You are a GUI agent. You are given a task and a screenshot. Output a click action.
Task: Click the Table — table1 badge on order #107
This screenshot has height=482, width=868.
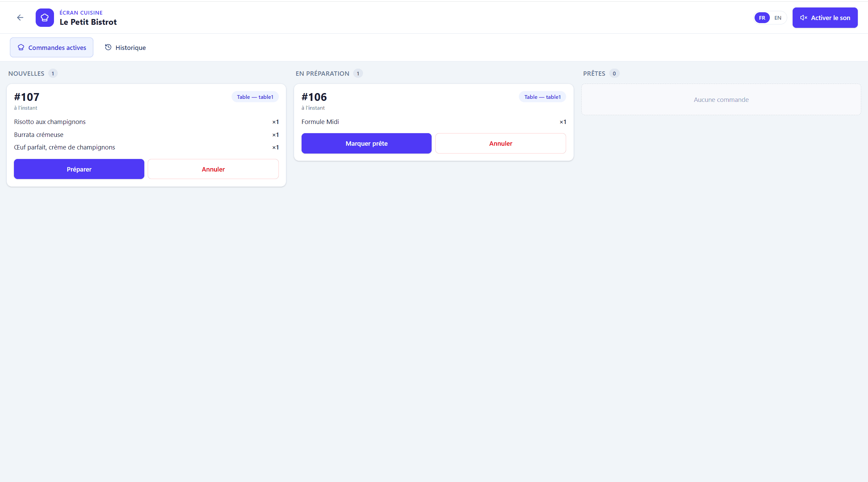pos(255,97)
